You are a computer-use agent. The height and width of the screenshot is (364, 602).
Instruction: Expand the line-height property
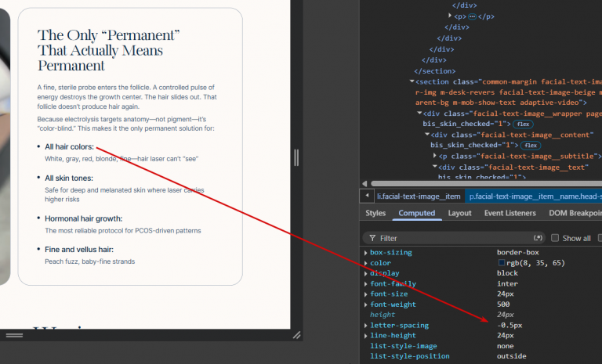coord(366,336)
